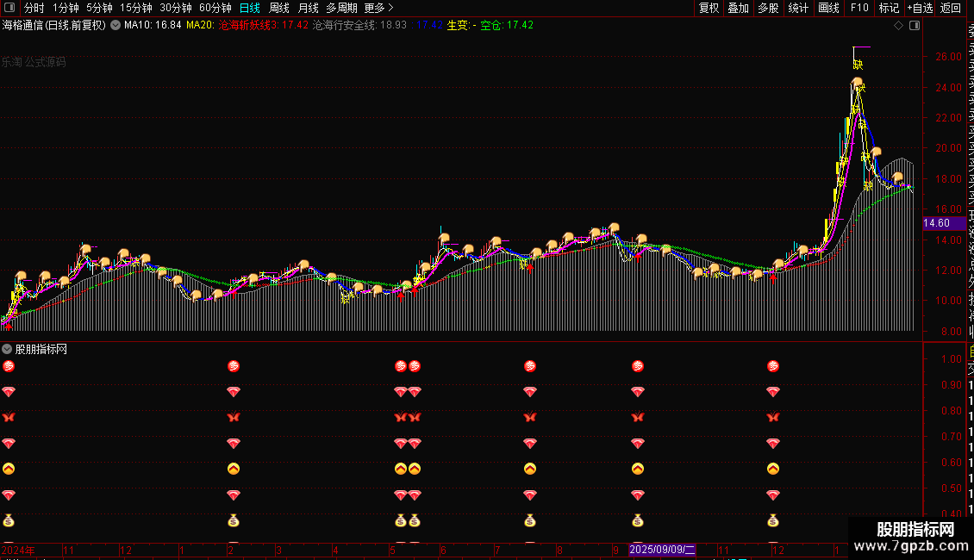
Task: Click the 2024年 label on time axis
Action: (19, 550)
